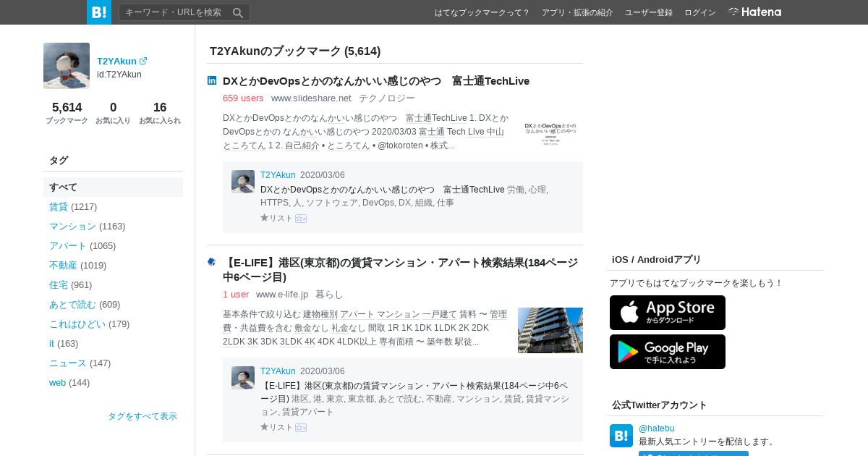The width and height of the screenshot is (868, 456).
Task: Open www.e-life.jp domain link
Action: tap(282, 294)
